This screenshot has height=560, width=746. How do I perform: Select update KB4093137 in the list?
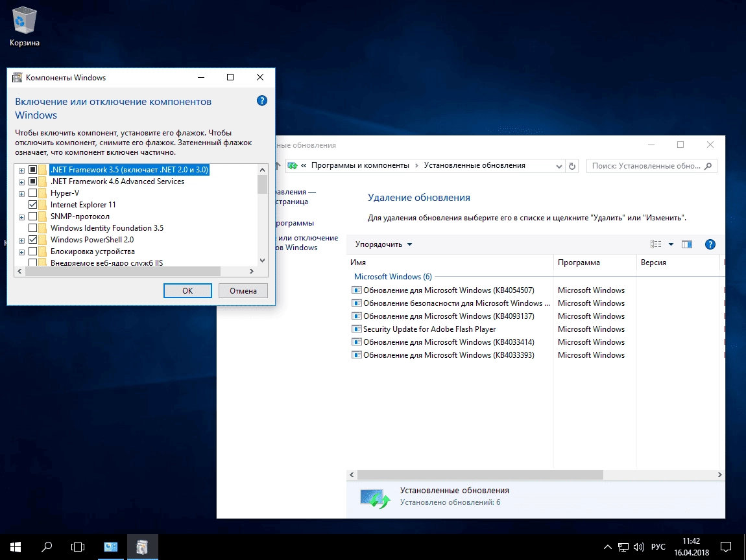(449, 316)
